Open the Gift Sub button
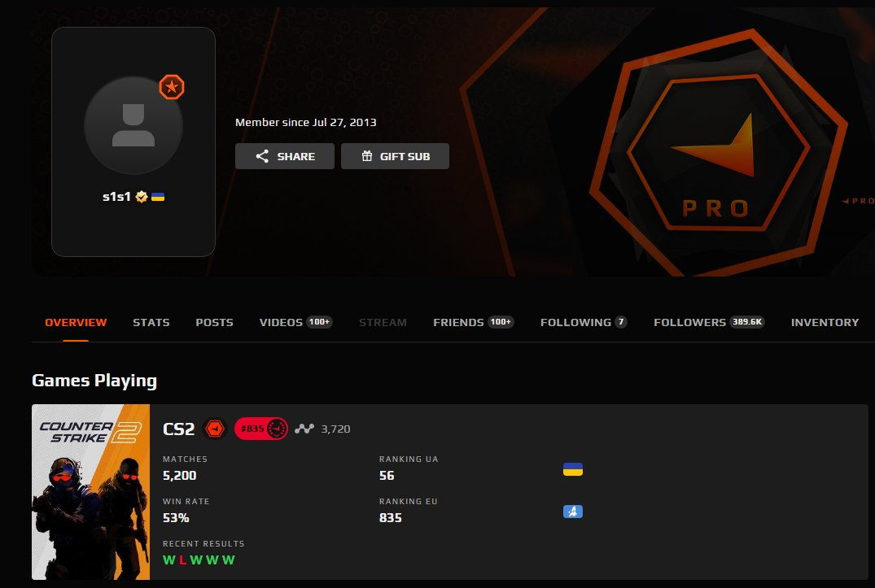Image resolution: width=875 pixels, height=588 pixels. (395, 156)
